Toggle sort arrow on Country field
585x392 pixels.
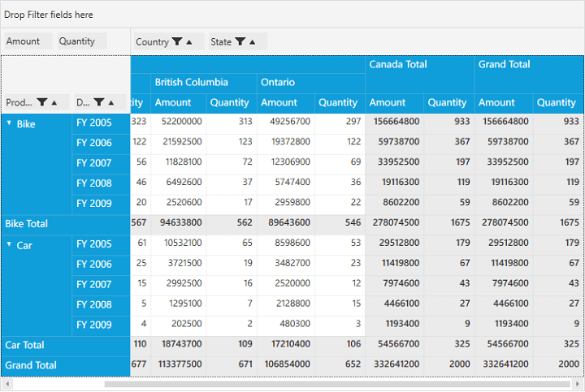pyautogui.click(x=189, y=42)
